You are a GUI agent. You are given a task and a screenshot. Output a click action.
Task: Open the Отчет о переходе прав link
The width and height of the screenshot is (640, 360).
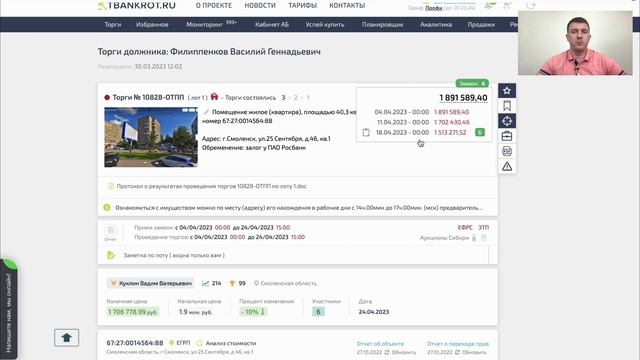click(458, 344)
